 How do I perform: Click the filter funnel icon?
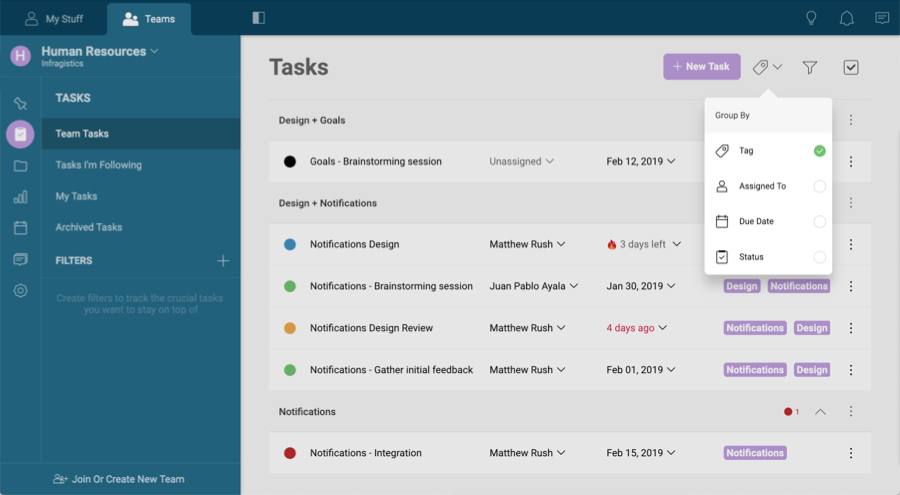coord(810,67)
